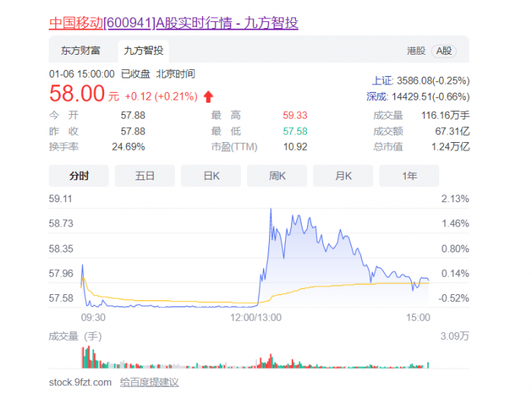This screenshot has width=532, height=393.
Task: Click the 09:30 time axis label
Action: tap(93, 317)
